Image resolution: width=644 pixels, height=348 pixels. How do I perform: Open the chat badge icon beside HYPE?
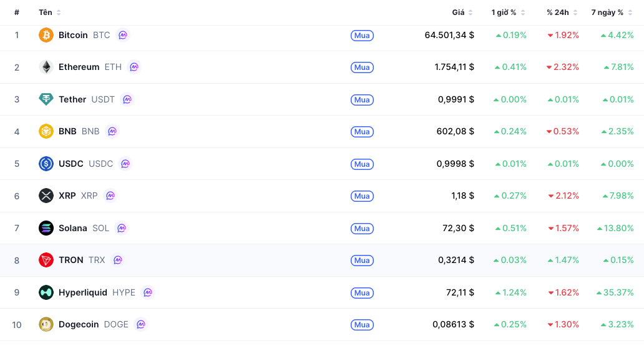[148, 292]
